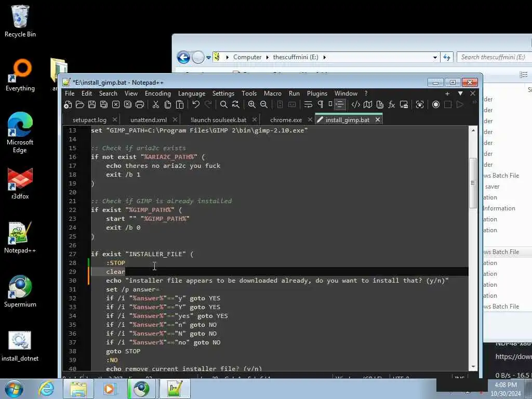The image size is (532, 399).
Task: Click the taskbar clock showing 4:08 PM
Action: click(506, 385)
